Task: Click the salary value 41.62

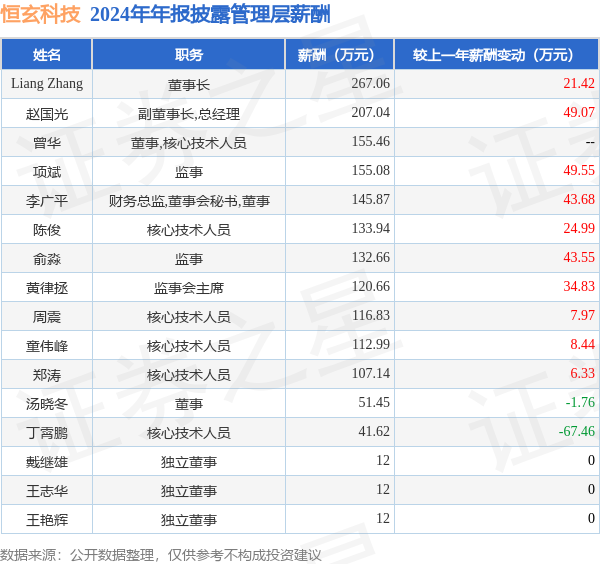Action: pyautogui.click(x=374, y=432)
